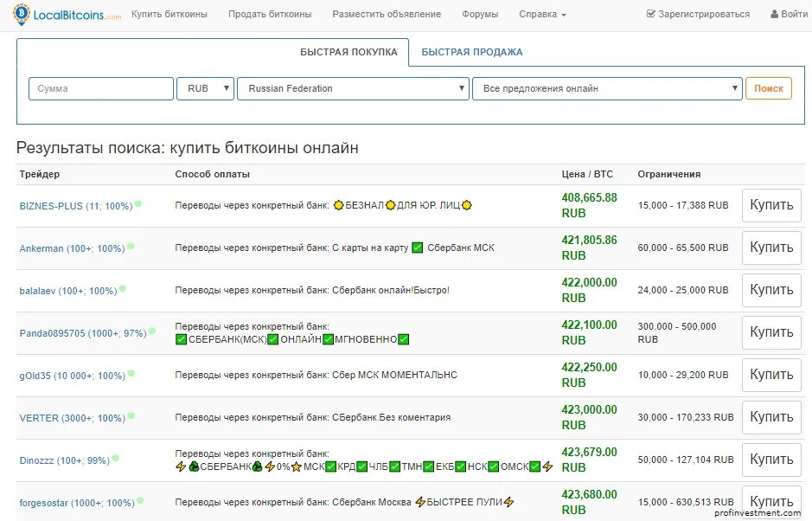Click limits text '15,000 - 17,388 RUB'

tap(683, 205)
